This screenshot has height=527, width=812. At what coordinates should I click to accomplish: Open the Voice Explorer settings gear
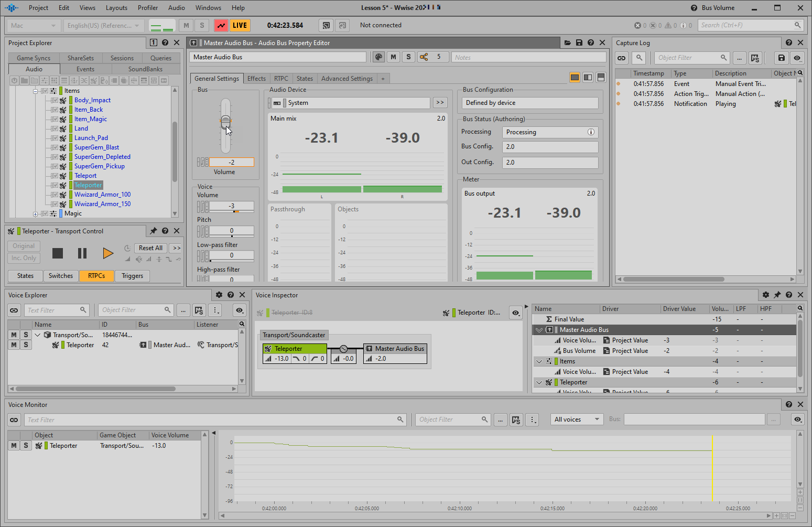(219, 295)
